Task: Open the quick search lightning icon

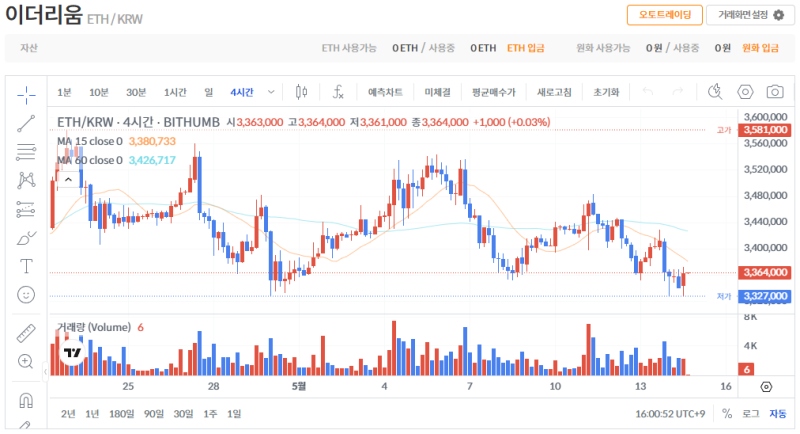Action: coord(715,92)
